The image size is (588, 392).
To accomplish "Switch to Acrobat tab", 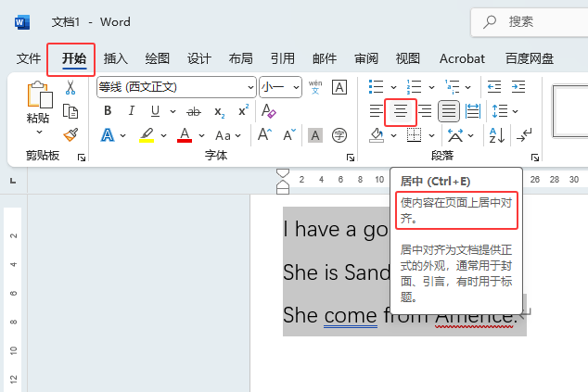I will (x=462, y=58).
